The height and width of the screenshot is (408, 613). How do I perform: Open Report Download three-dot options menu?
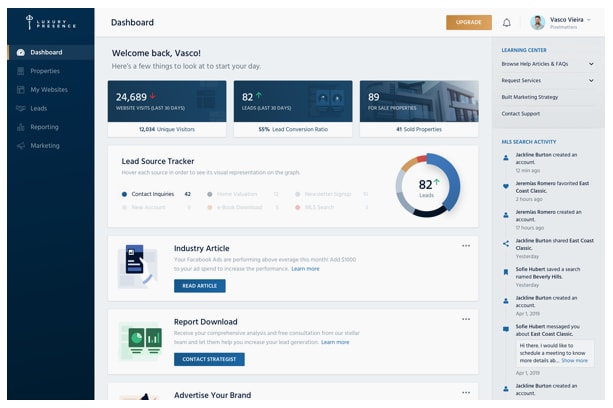466,319
